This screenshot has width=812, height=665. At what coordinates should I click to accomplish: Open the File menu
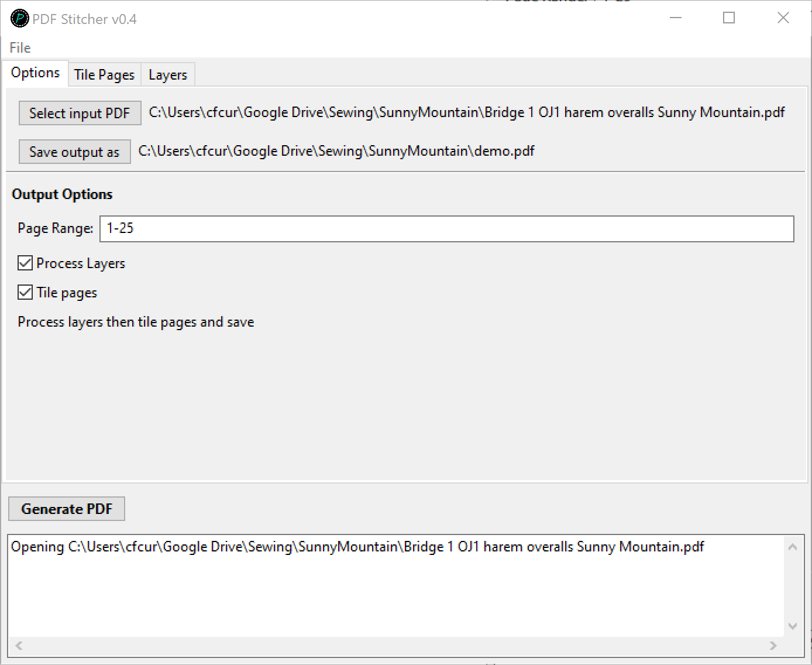coord(20,48)
